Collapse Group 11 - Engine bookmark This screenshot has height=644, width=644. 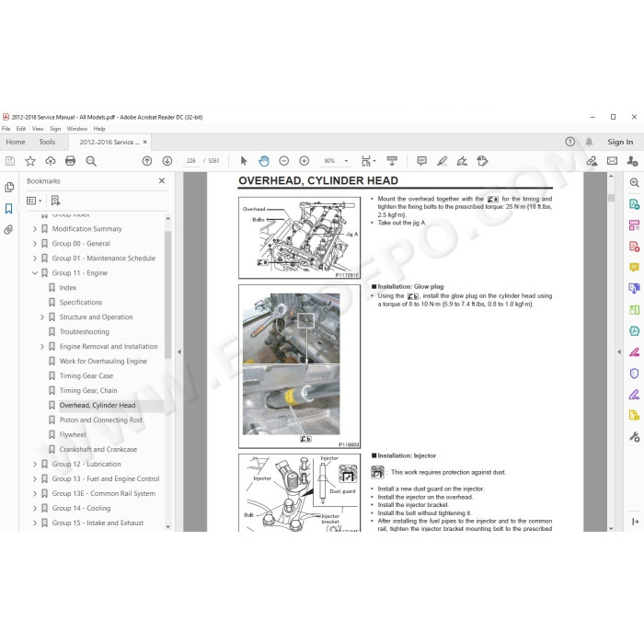pos(35,272)
